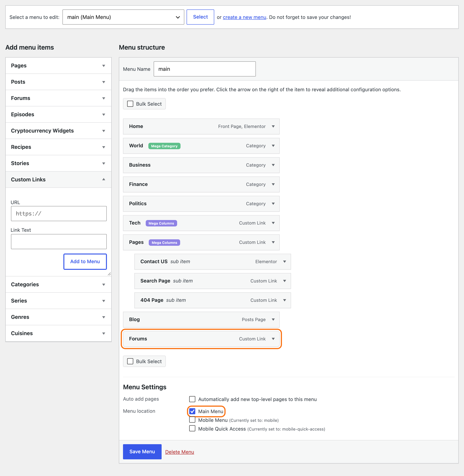Open the Posts section heading
This screenshot has height=476, width=464.
(58, 82)
